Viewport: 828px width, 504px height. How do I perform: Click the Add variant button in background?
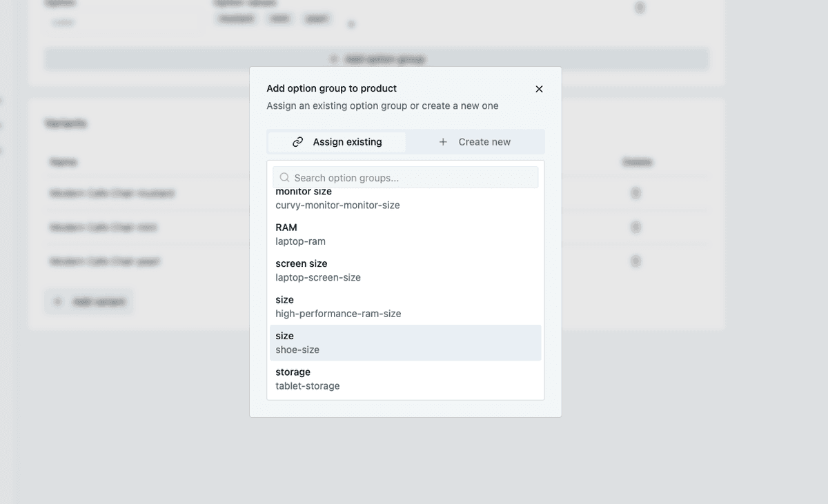coord(89,302)
